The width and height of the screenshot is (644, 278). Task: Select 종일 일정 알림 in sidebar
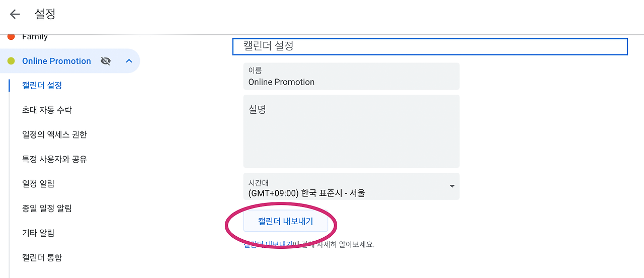click(47, 208)
